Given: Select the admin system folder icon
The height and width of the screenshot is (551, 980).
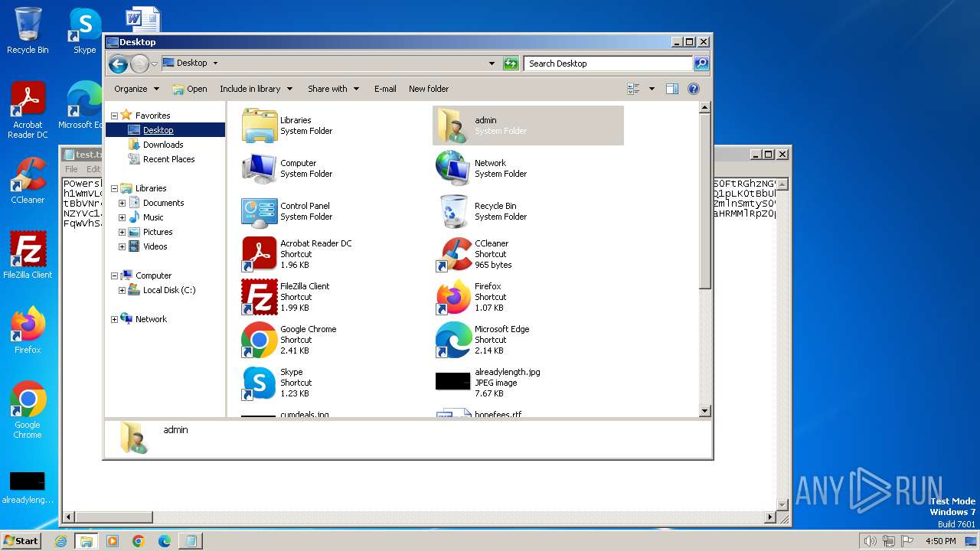Looking at the screenshot, I should point(453,126).
